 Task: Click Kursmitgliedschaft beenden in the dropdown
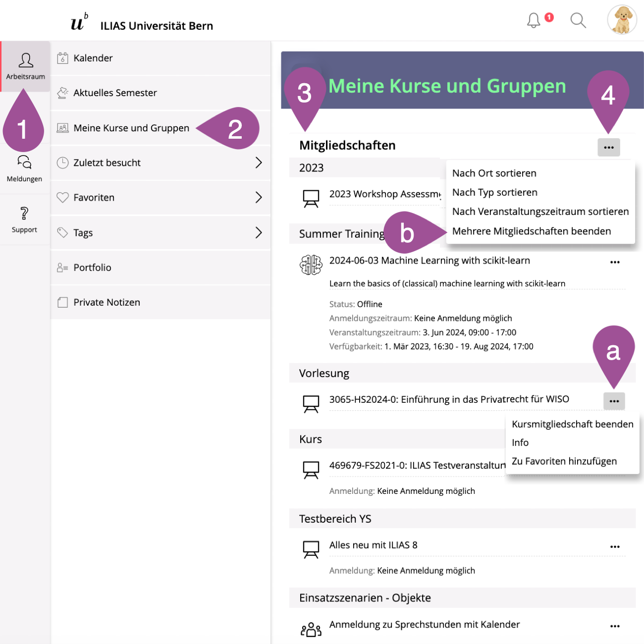click(572, 424)
